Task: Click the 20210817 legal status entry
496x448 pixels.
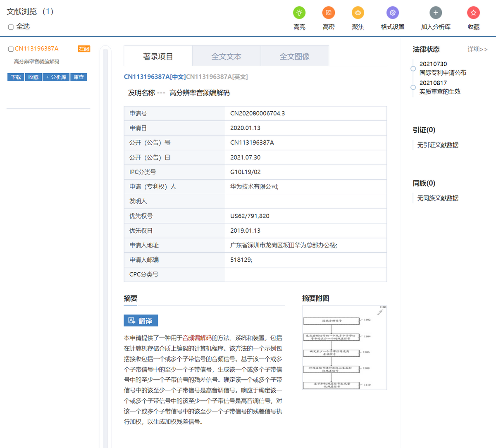Action: [433, 83]
